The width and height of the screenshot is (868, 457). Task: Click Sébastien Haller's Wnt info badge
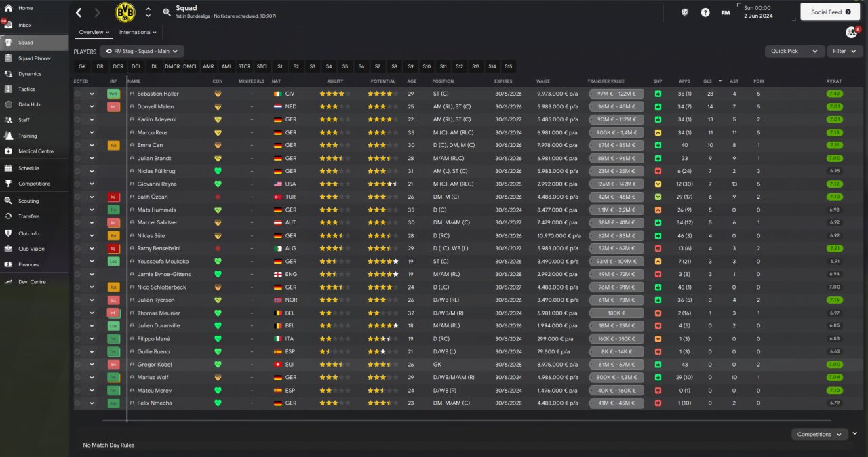(x=113, y=94)
